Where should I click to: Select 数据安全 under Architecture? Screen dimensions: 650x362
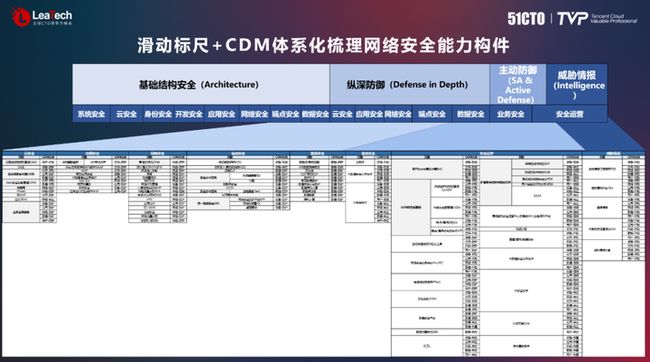click(315, 114)
